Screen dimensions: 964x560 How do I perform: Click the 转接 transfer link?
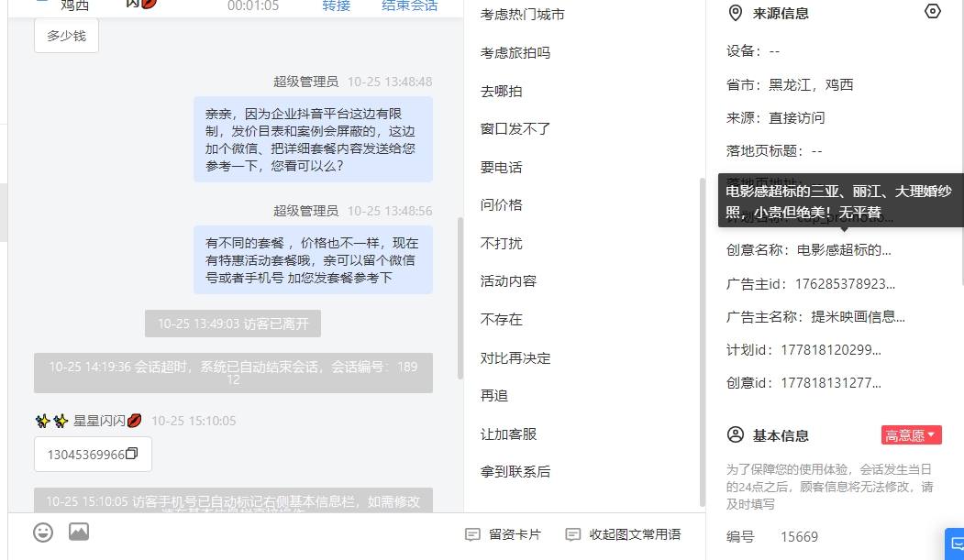click(337, 5)
